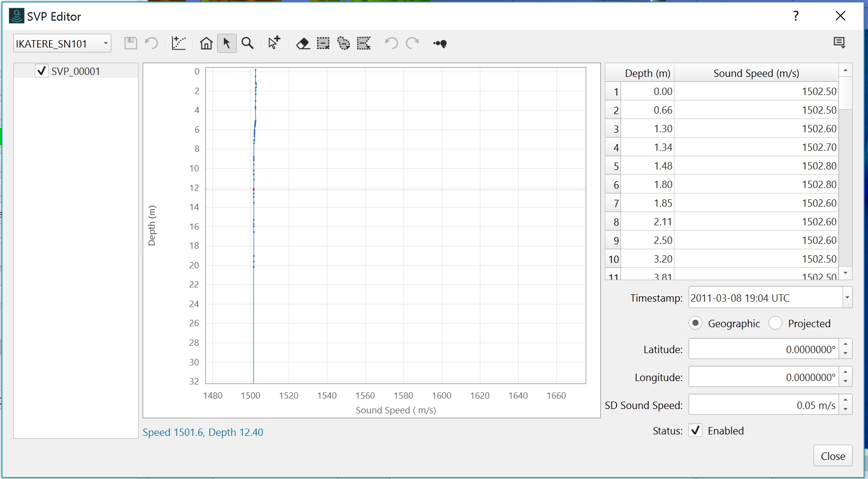868x479 pixels.
Task: Open the comments panel icon at top right
Action: click(x=839, y=43)
